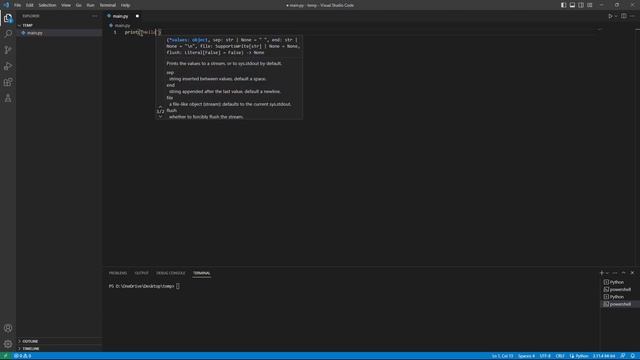
Task: Open terminal panel more actions ellipsis
Action: 615,273
